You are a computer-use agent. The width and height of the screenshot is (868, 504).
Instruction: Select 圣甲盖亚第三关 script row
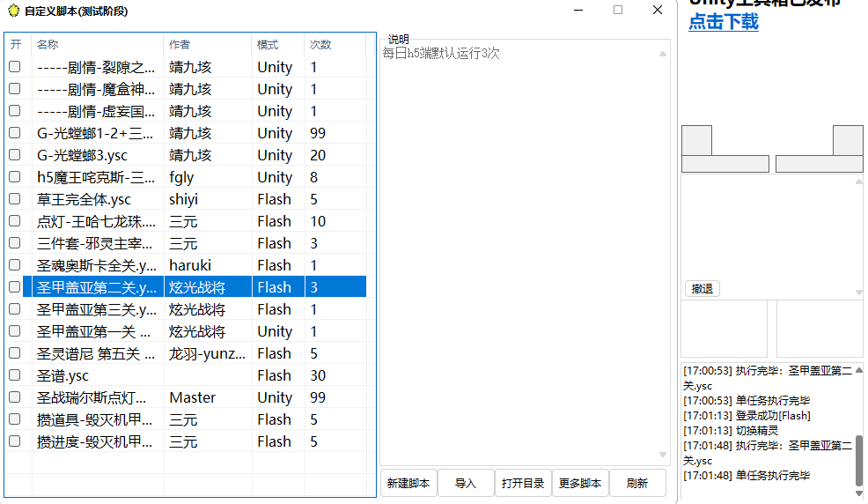pyautogui.click(x=186, y=309)
